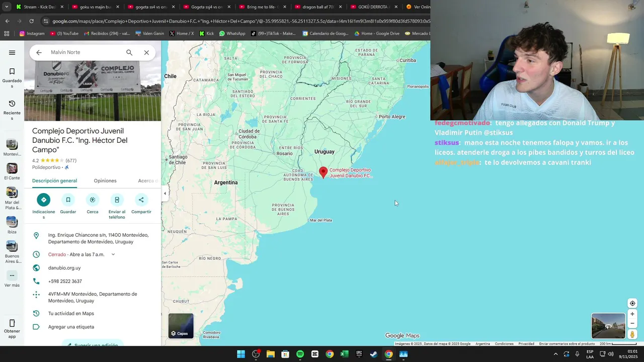Open the Buenos Aires recent shortcut
This screenshot has width=644, height=362.
click(x=12, y=252)
